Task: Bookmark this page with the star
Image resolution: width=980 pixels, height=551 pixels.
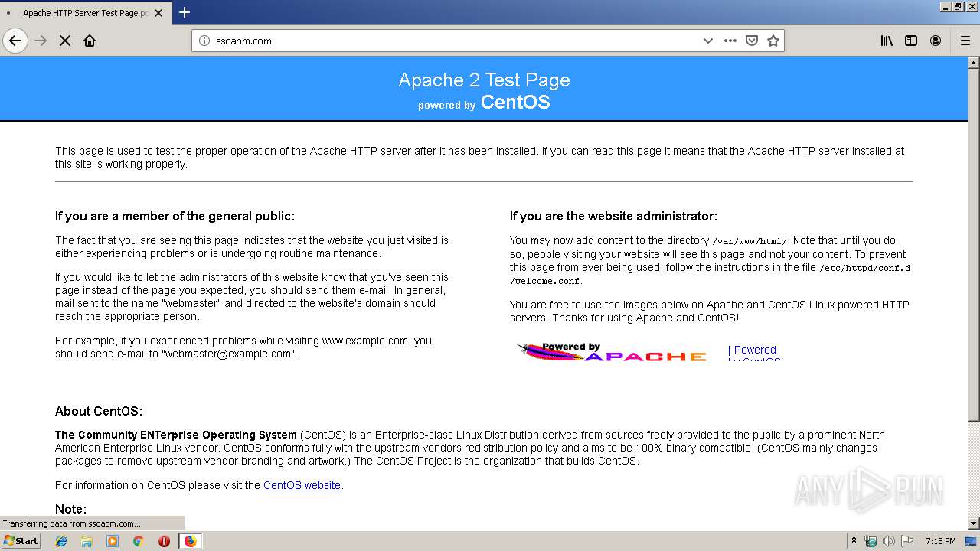Action: 773,41
